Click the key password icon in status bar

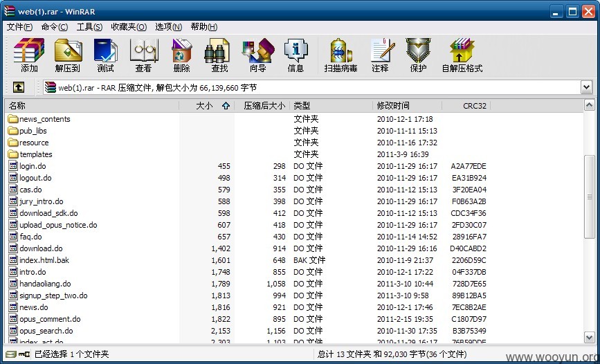(x=24, y=354)
